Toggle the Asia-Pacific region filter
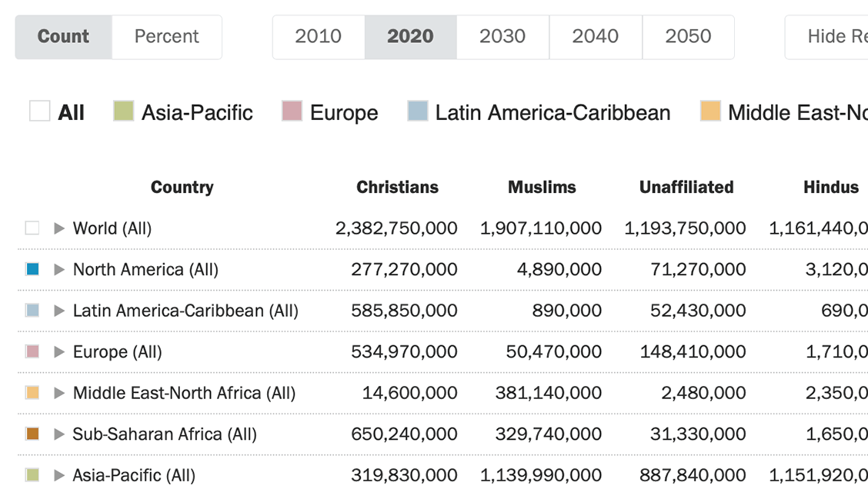This screenshot has height=489, width=868. point(124,111)
